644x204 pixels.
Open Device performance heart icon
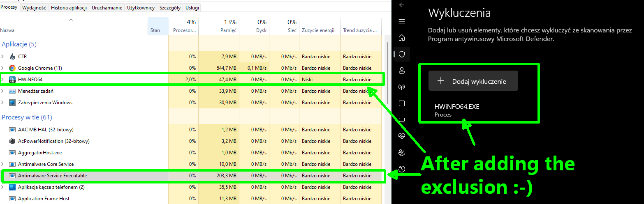click(402, 136)
